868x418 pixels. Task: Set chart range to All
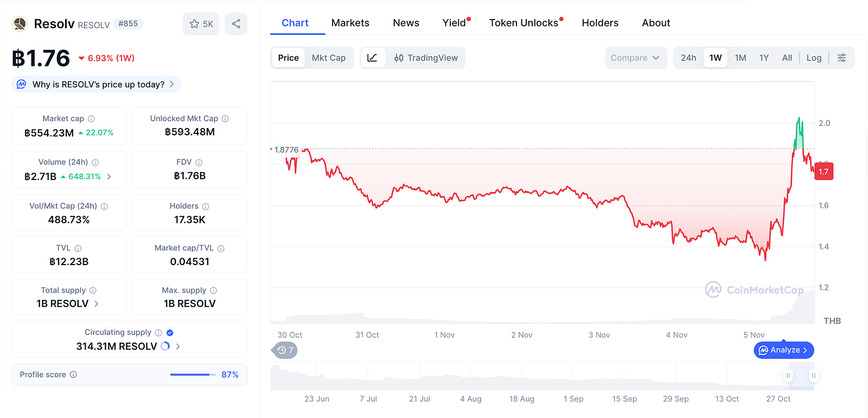click(787, 58)
